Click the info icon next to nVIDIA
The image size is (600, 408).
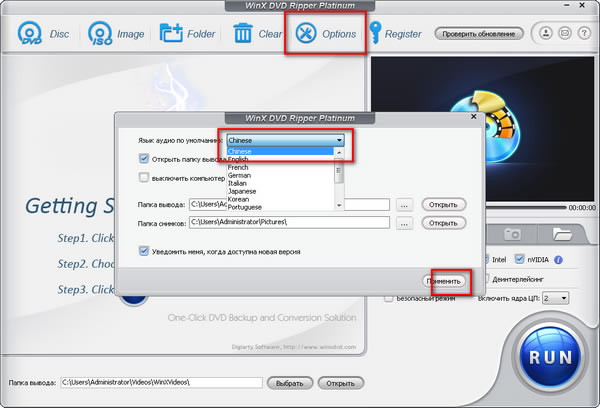pyautogui.click(x=558, y=260)
